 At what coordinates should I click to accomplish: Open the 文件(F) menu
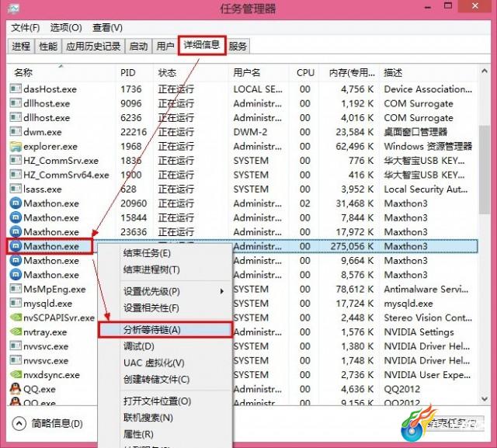[x=26, y=28]
